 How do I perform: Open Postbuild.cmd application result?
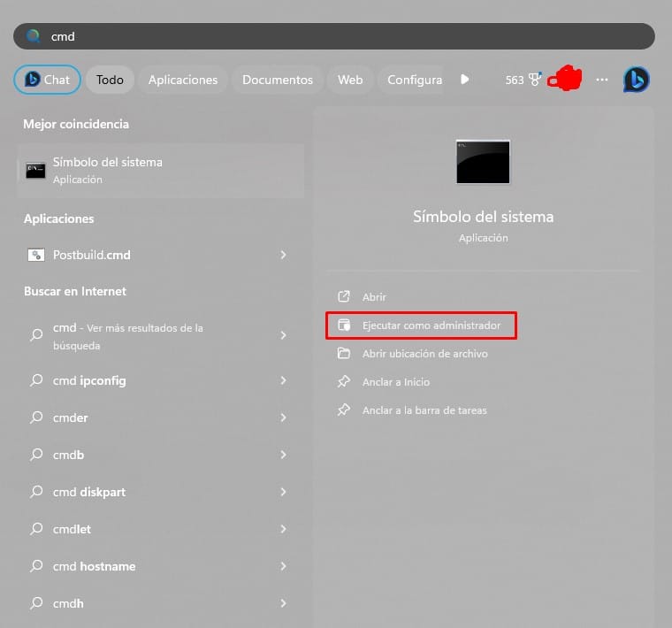[x=161, y=255]
